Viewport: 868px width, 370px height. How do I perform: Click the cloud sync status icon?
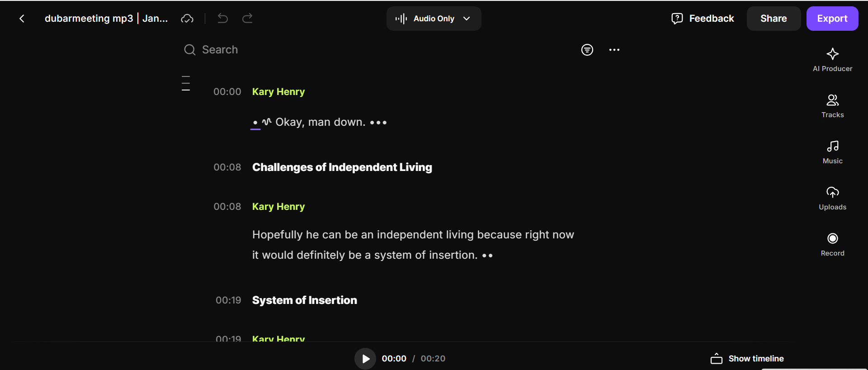click(x=187, y=19)
